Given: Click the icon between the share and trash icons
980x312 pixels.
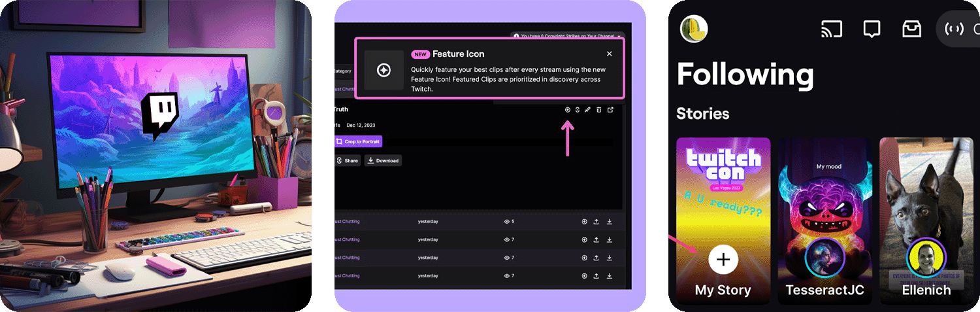Looking at the screenshot, I should [588, 110].
